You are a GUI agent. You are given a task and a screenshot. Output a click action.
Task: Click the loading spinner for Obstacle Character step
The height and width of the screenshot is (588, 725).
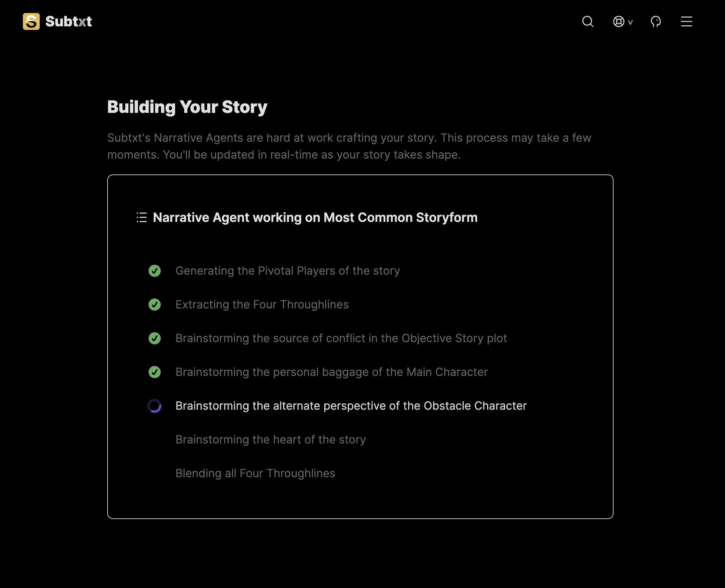[x=155, y=406]
